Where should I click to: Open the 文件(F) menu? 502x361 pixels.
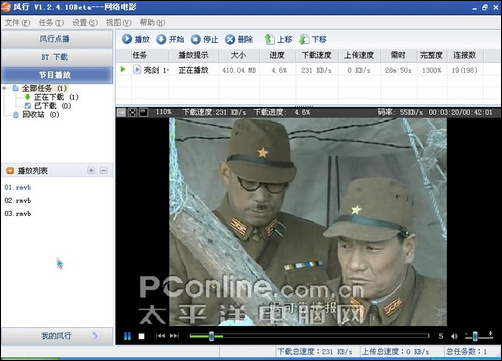coord(17,22)
